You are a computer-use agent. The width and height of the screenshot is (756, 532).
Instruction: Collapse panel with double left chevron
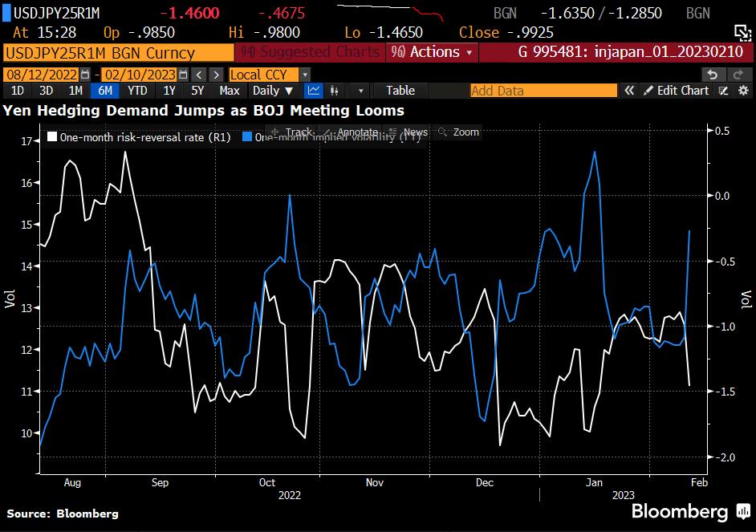pyautogui.click(x=629, y=91)
